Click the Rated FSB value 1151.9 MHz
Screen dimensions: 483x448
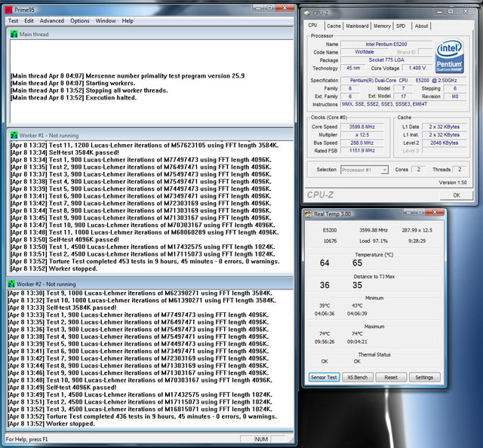pyautogui.click(x=362, y=151)
